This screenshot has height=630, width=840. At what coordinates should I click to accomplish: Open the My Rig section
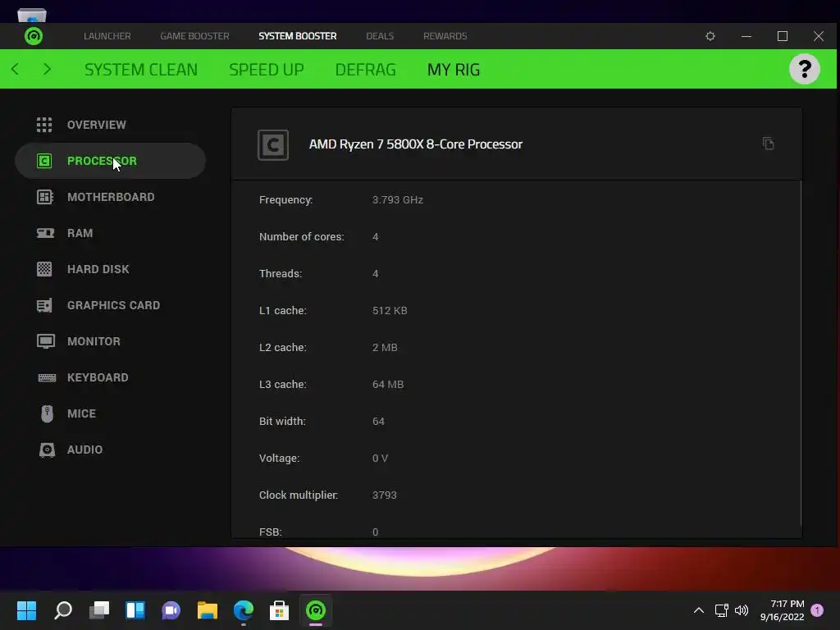point(453,70)
